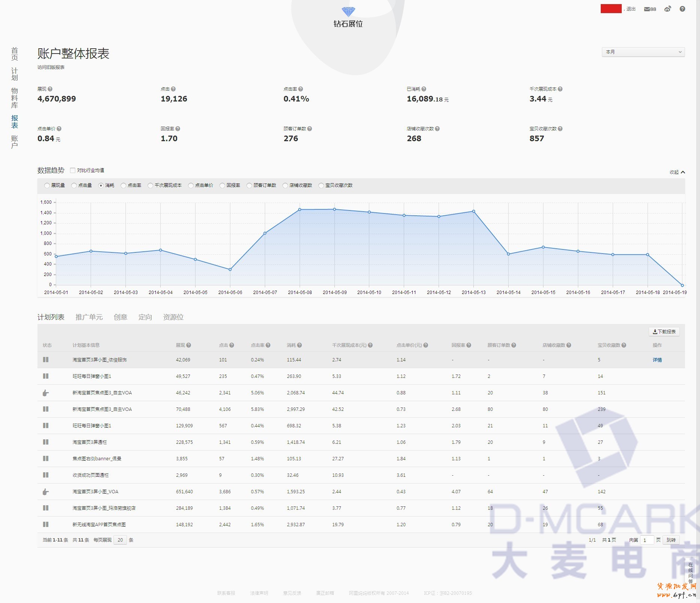The image size is (700, 603).
Task: Click help icon next to 展现 metric
Action: pos(50,89)
